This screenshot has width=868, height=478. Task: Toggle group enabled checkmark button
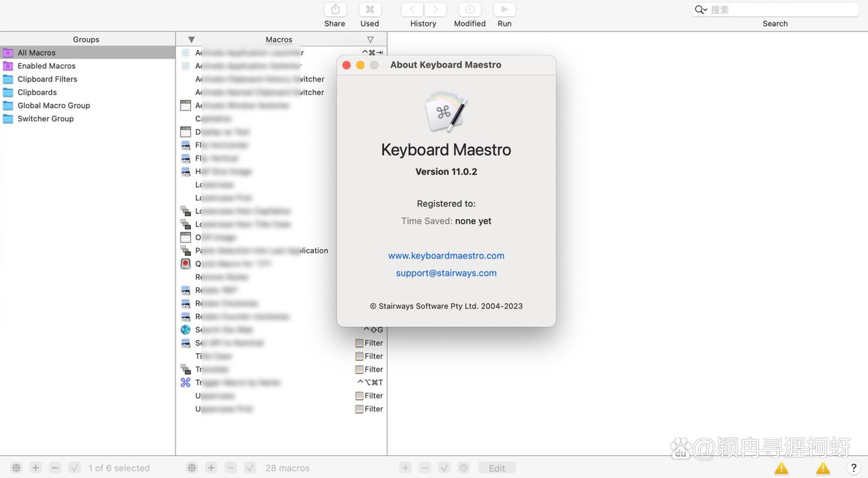[75, 468]
